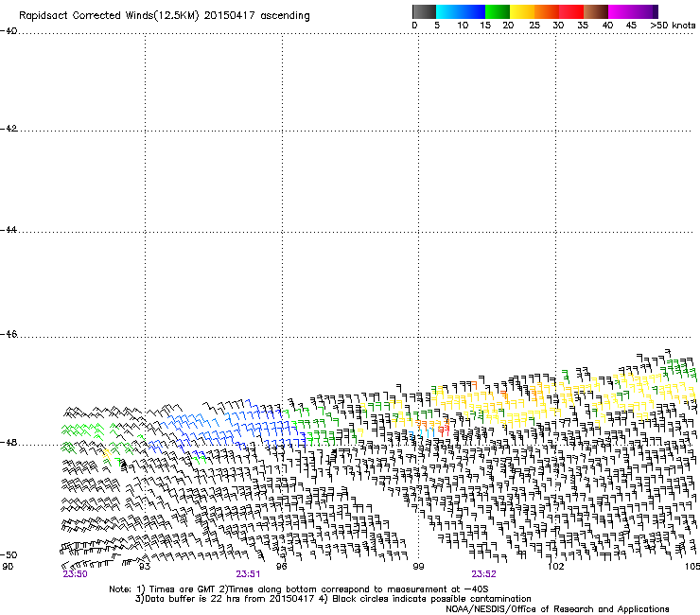Click the plot title 'Rapidscat Corrected Winds(12.5KM)'
This screenshot has width=700, height=615.
point(109,16)
